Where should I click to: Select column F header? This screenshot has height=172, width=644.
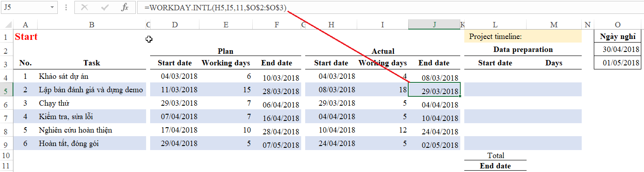[277, 25]
